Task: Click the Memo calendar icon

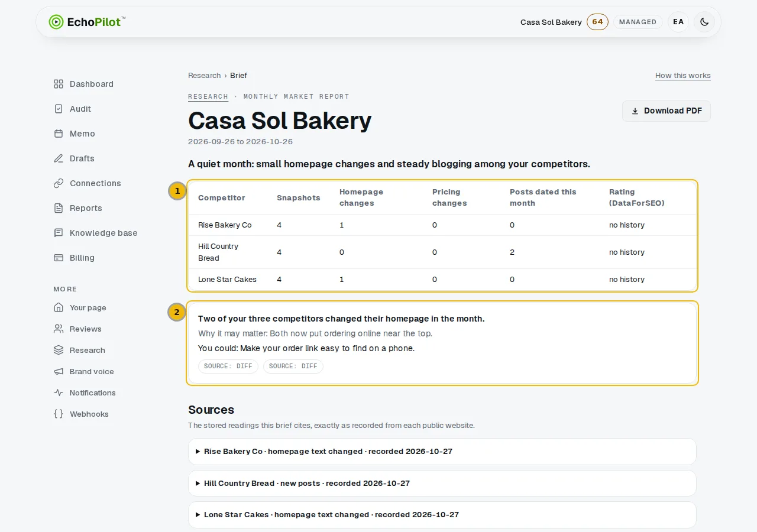Action: click(59, 134)
